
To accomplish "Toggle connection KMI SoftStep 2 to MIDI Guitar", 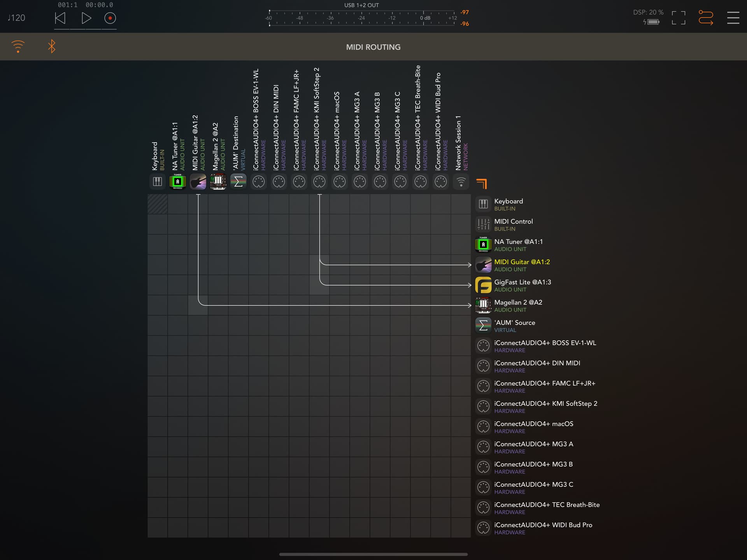I will point(319,265).
